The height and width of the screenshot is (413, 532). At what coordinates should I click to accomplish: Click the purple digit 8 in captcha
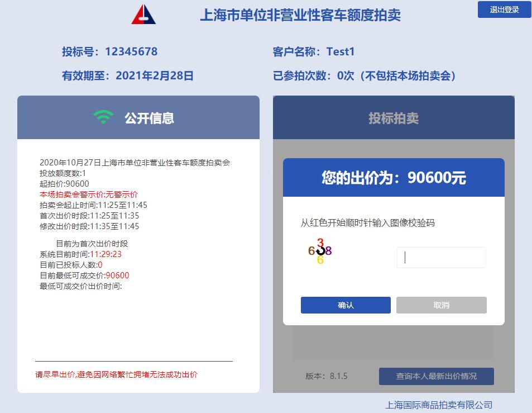pos(328,251)
